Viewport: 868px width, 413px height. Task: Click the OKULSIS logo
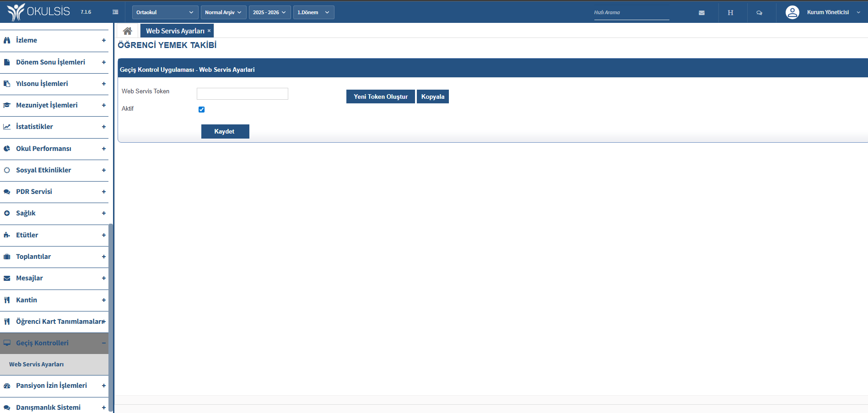tap(39, 12)
